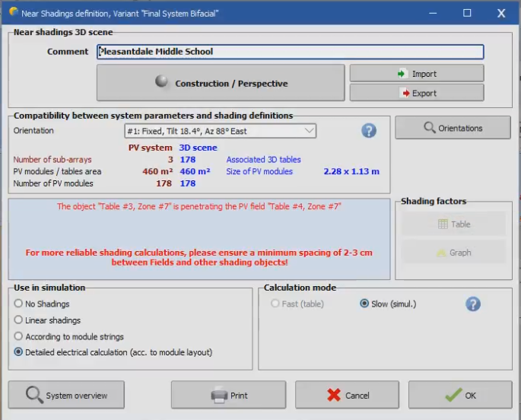521x420 pixels.
Task: Open the Orientation dropdown list
Action: click(x=221, y=131)
